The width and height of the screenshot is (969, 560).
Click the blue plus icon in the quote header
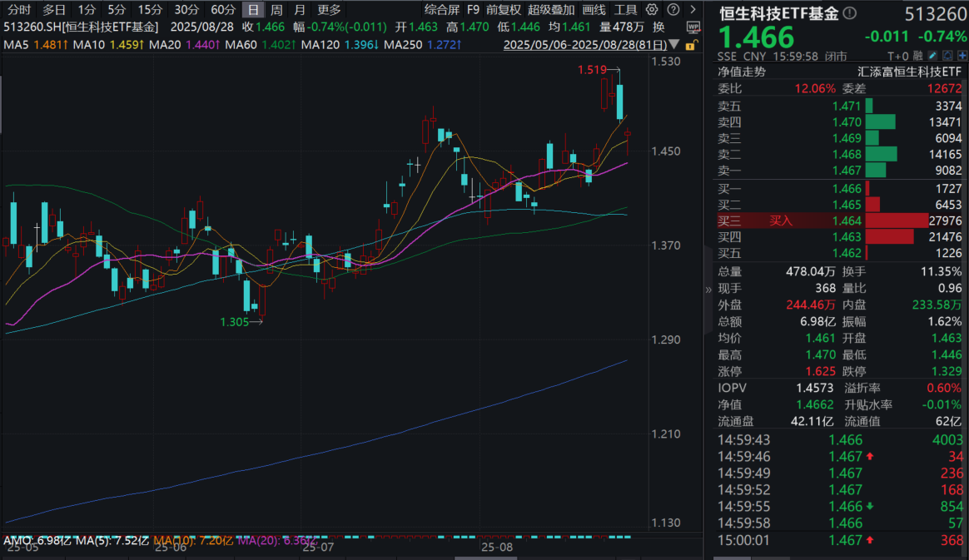(x=962, y=55)
